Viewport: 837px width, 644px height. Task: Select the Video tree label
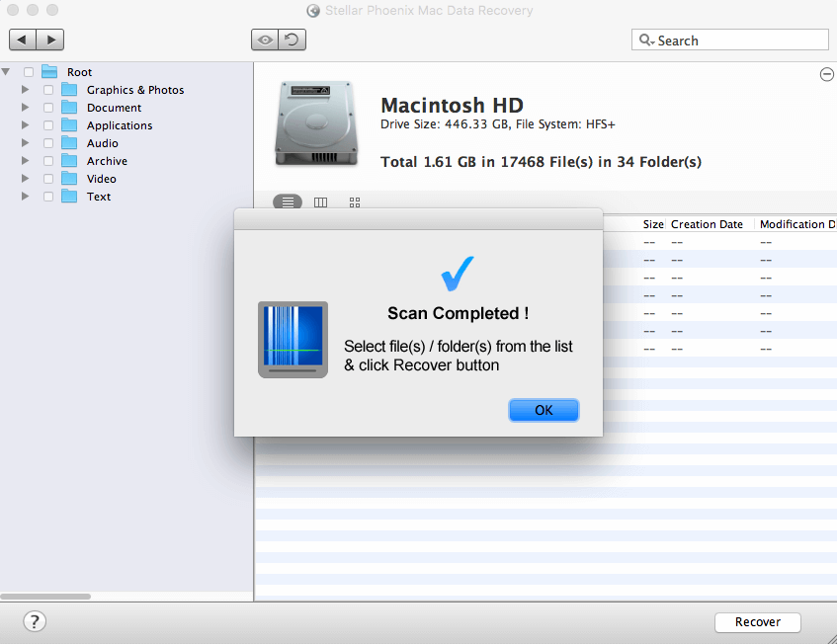(x=102, y=179)
